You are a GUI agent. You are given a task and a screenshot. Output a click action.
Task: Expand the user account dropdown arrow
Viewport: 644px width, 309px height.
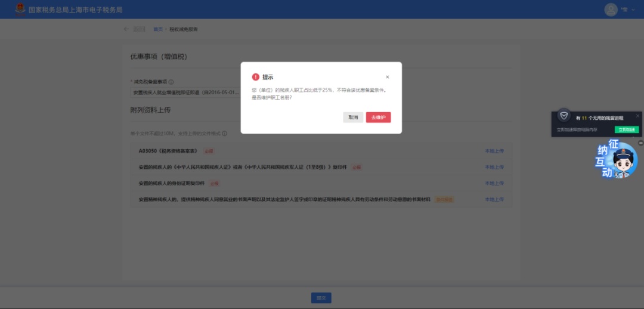[633, 10]
